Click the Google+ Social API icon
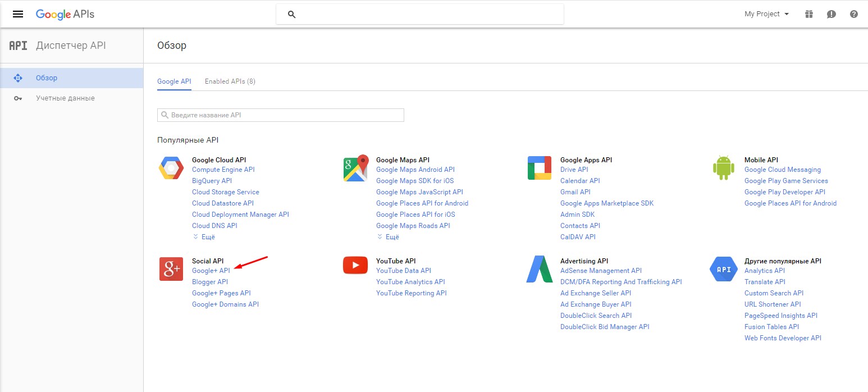This screenshot has height=392, width=868. click(x=171, y=269)
